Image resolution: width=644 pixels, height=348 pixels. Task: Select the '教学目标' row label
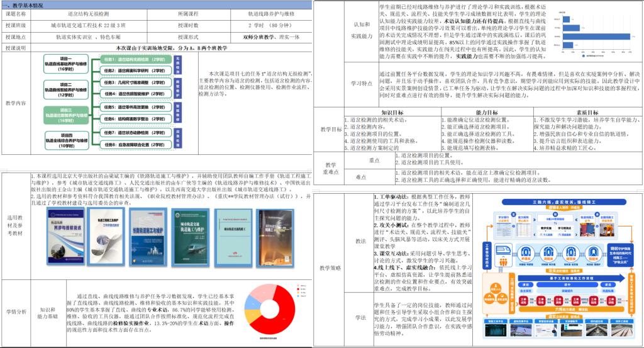pyautogui.click(x=330, y=130)
